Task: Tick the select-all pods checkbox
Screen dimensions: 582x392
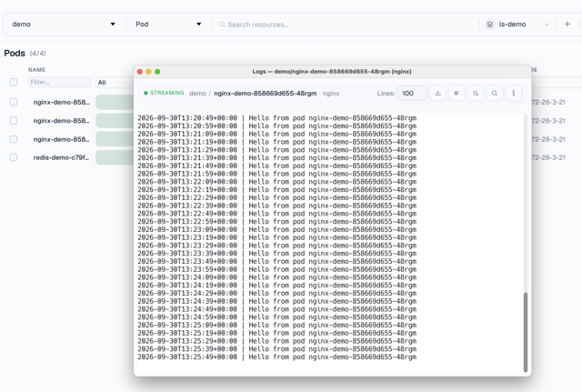Action: [14, 82]
